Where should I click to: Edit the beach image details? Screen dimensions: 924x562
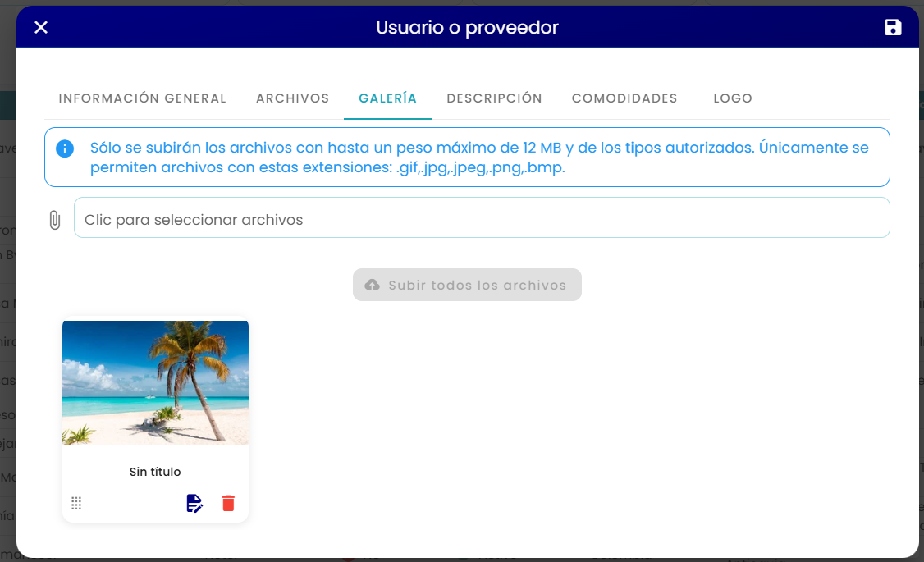pos(194,503)
